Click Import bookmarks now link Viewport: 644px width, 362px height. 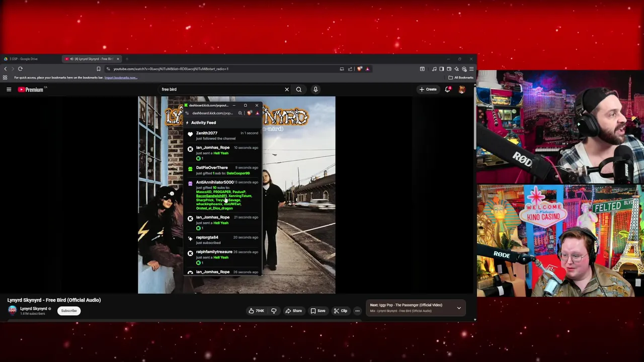pos(121,77)
